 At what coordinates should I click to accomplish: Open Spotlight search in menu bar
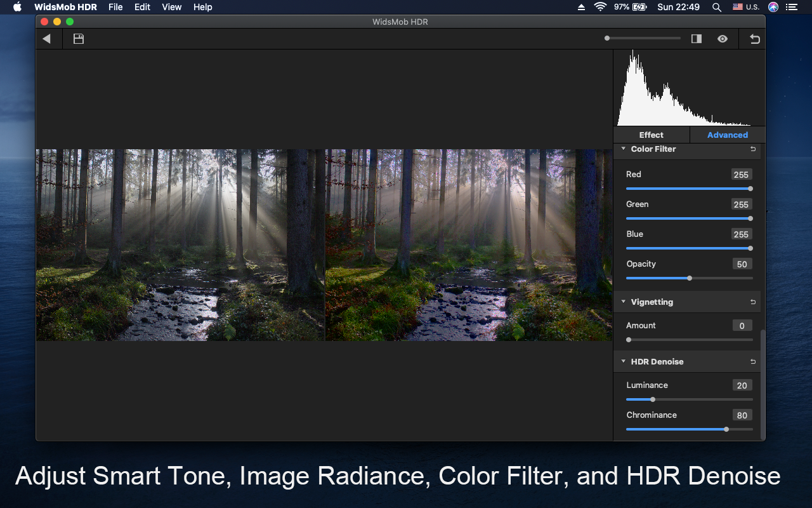coord(717,7)
